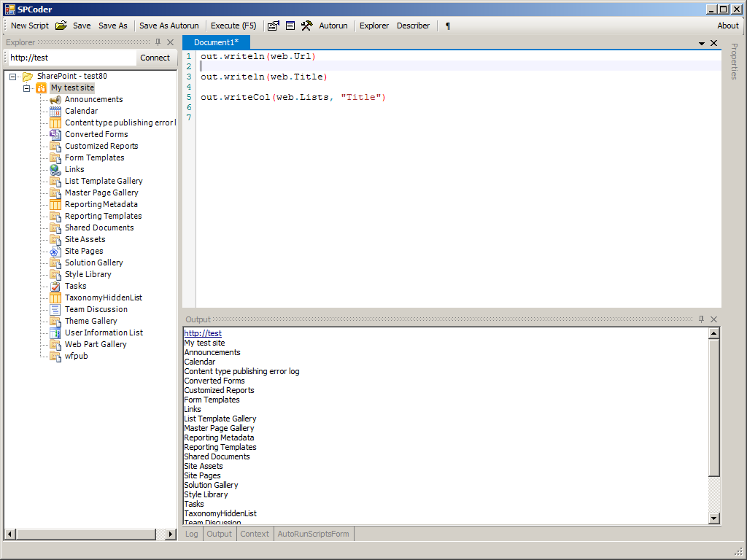Click 'Reporting Templates' line in output
Image resolution: width=747 pixels, height=560 pixels.
pos(220,447)
